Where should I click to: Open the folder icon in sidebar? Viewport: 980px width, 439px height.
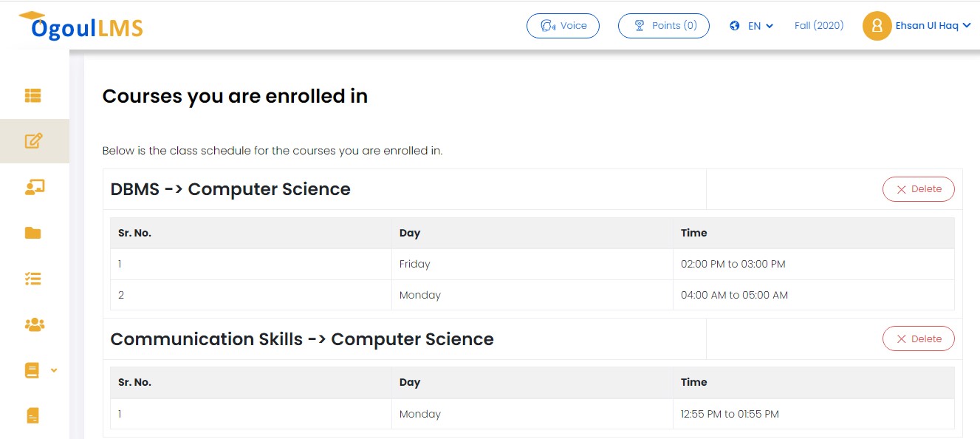(32, 234)
